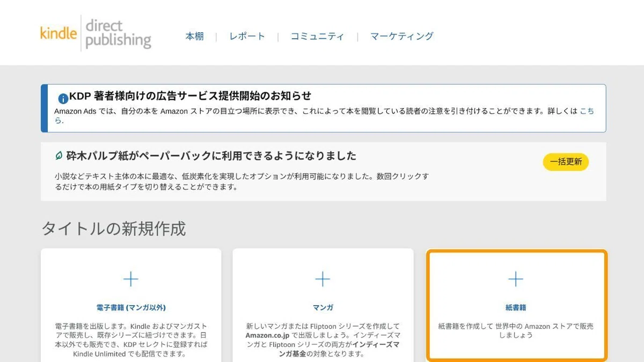Click the 砕木パルプ紙がペーパーバック announcement heading
Viewport: 644px width, 362px height.
pyautogui.click(x=211, y=156)
